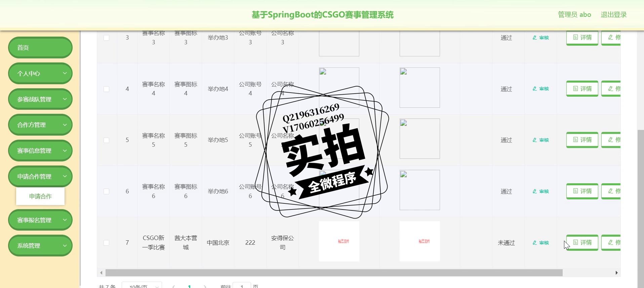Screen dimensions: 644x288
Task: Click the vertical page scrollbar
Action: [641, 208]
